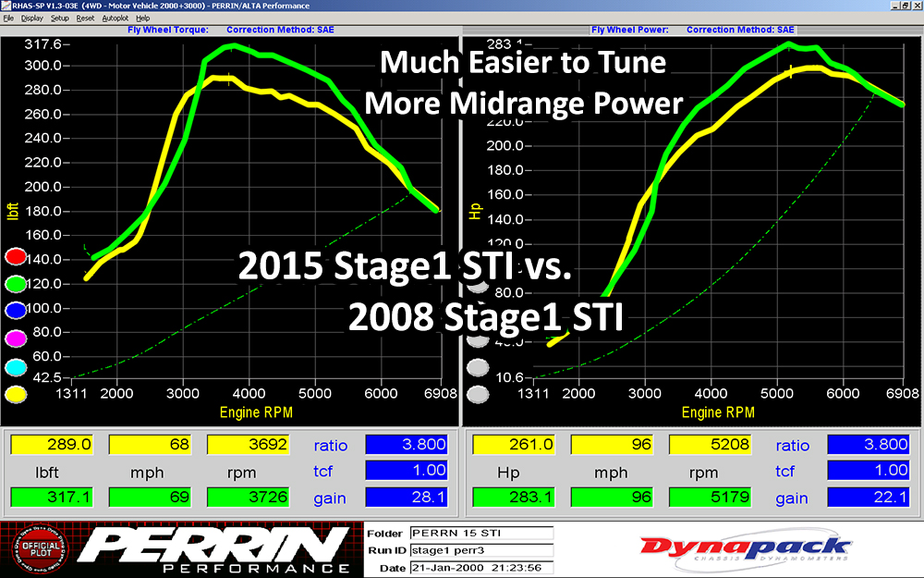Click torque graph Correction Method: SAE label
924x578 pixels.
tap(280, 30)
